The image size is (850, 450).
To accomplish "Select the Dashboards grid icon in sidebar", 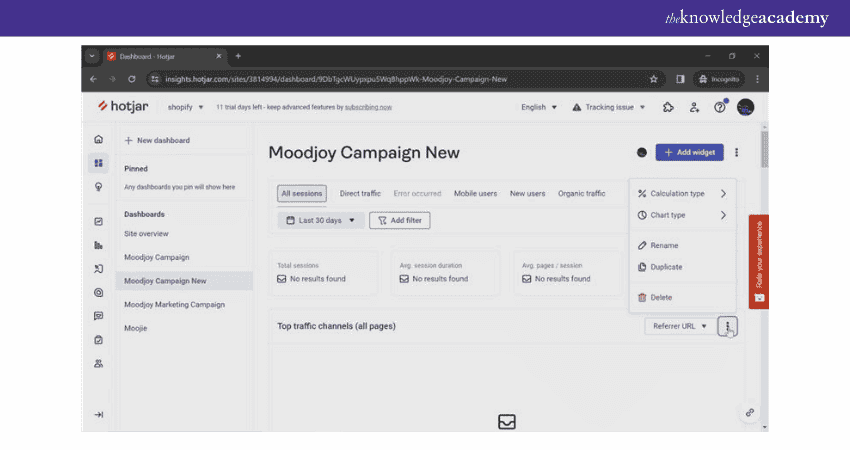I will [98, 163].
